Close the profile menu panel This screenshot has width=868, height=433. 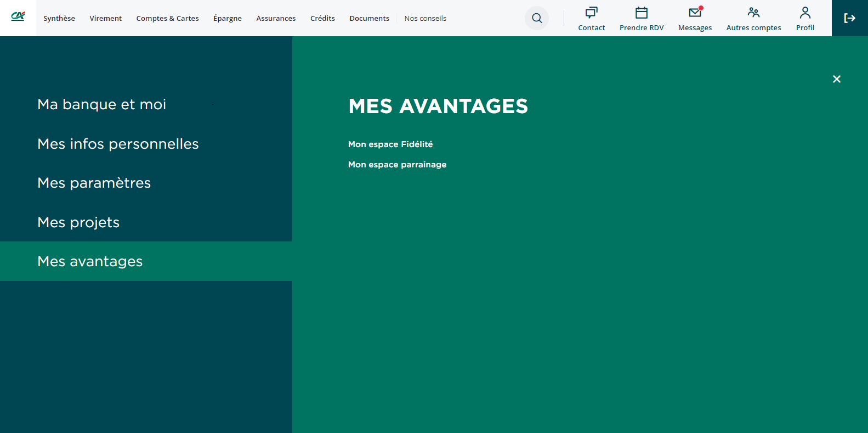(836, 79)
